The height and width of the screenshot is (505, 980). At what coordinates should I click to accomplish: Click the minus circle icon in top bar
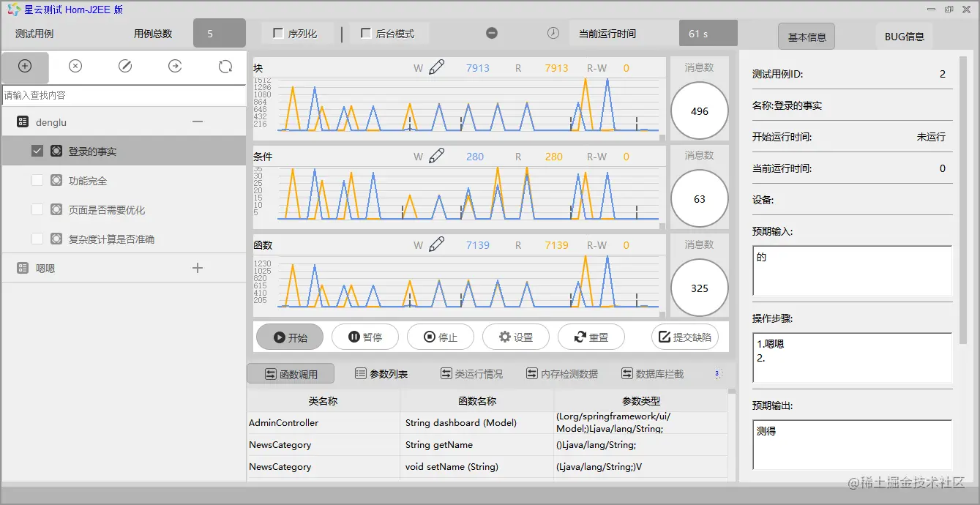click(x=492, y=33)
